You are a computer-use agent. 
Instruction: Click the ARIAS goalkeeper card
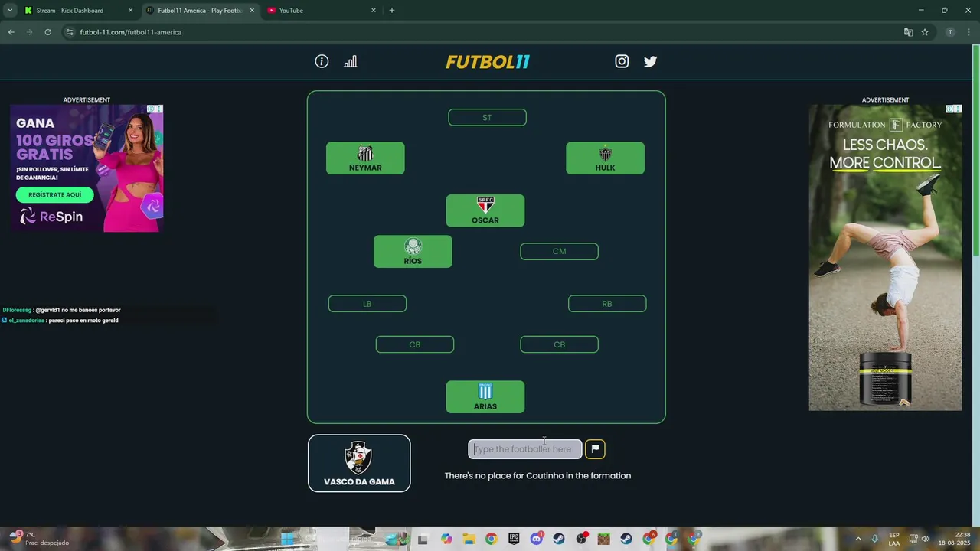click(485, 397)
